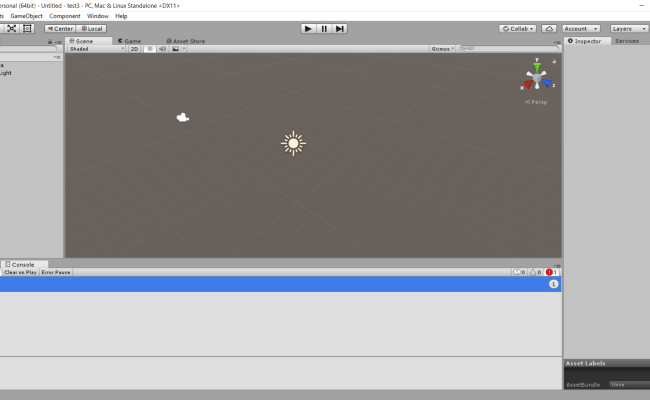Open the AssetBundle None dropdown
This screenshot has height=400, width=650.
click(x=630, y=385)
